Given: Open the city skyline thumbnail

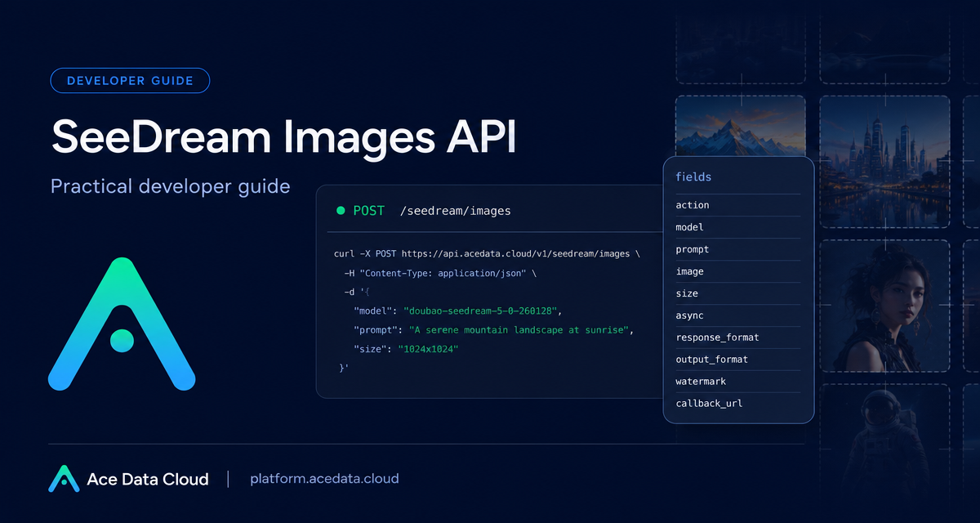Looking at the screenshot, I should tap(884, 161).
